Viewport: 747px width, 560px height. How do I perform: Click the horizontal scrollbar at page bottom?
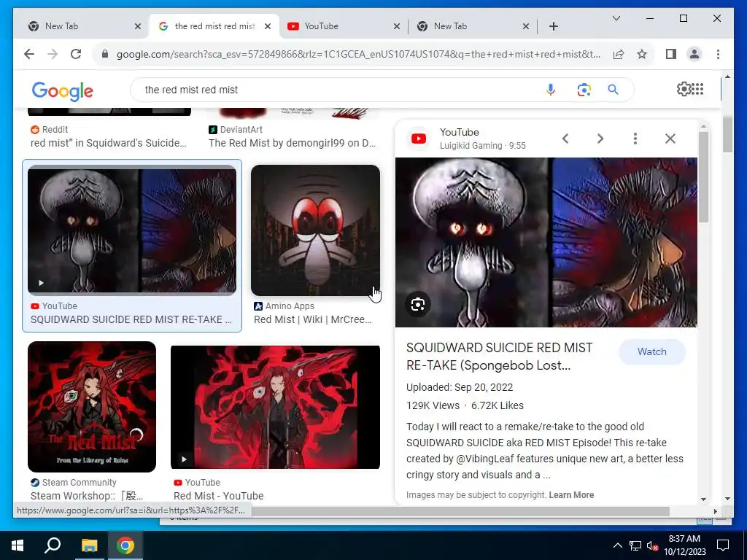460,511
